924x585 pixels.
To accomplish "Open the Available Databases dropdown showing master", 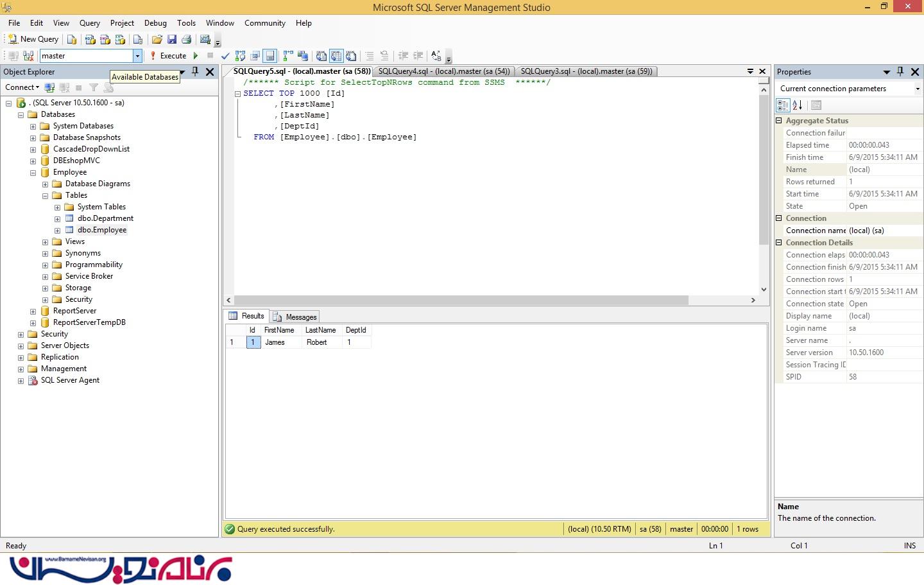I will 137,56.
